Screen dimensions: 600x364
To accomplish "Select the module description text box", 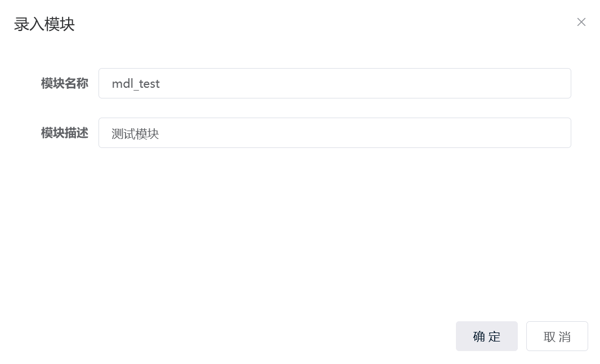I will click(334, 133).
